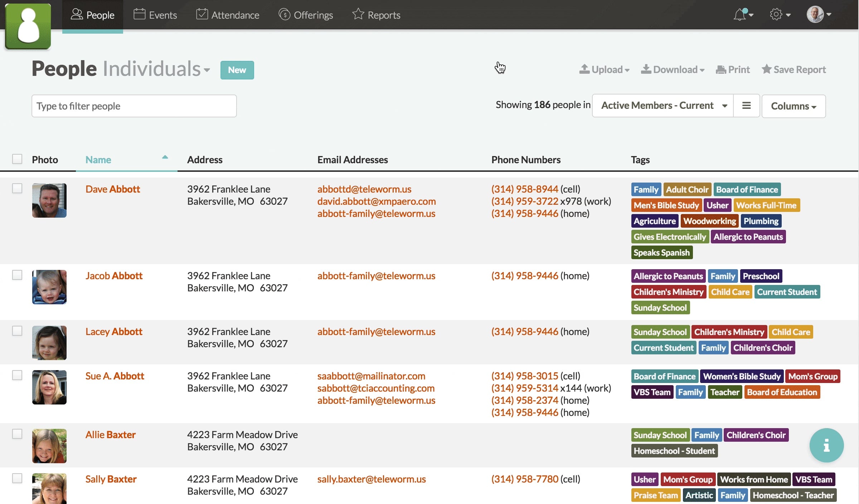Open Sue A. Abbott's profile link
The height and width of the screenshot is (504, 859).
(115, 376)
